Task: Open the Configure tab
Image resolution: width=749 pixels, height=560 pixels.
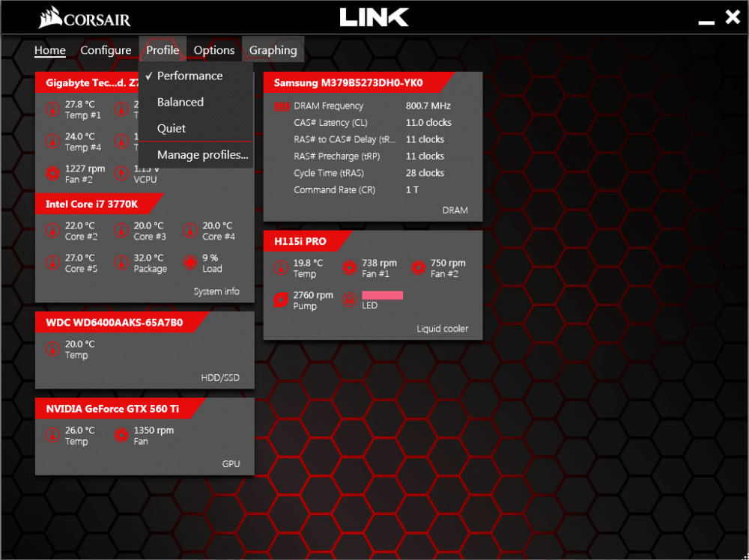Action: click(106, 50)
